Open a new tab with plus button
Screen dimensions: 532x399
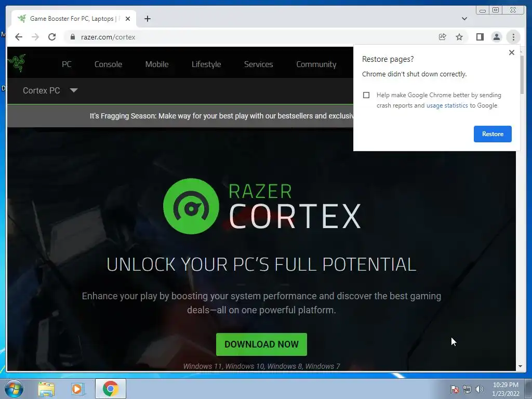pyautogui.click(x=147, y=19)
